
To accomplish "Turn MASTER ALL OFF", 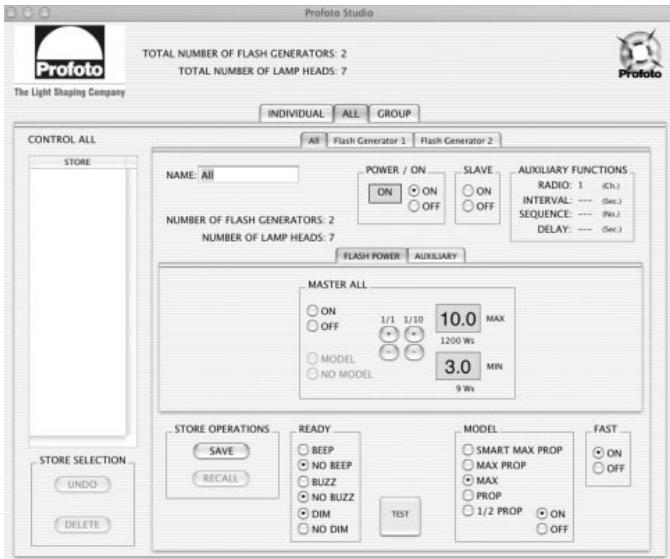I will [x=313, y=326].
